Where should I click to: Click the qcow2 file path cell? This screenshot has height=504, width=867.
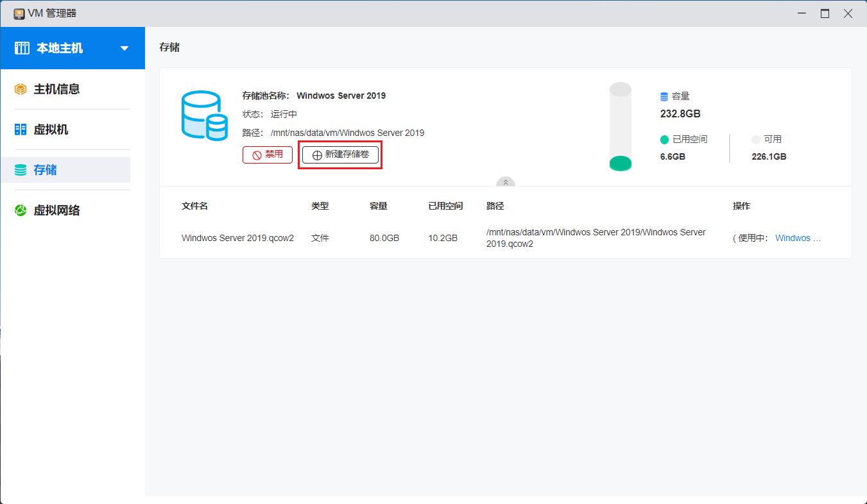[596, 238]
